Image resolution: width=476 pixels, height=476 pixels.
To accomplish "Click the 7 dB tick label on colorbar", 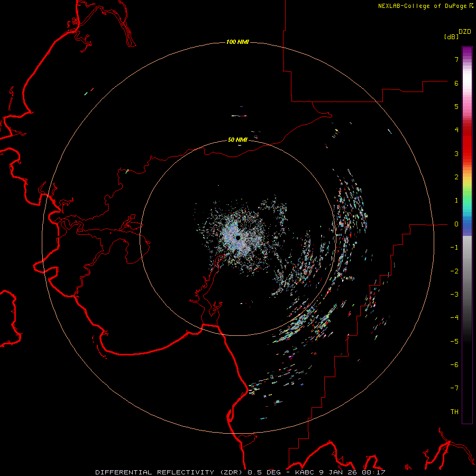I will point(456,59).
